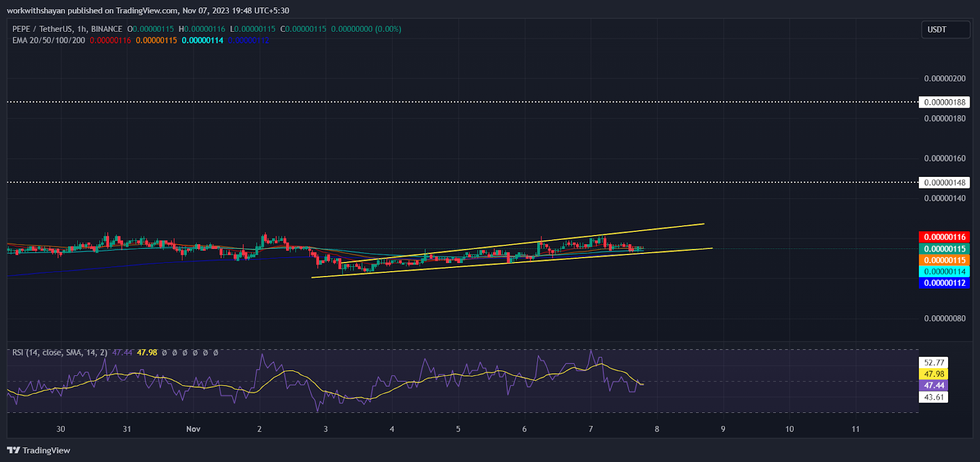The image size is (980, 462).
Task: Click the 43.61 RSI axis label
Action: click(x=933, y=397)
